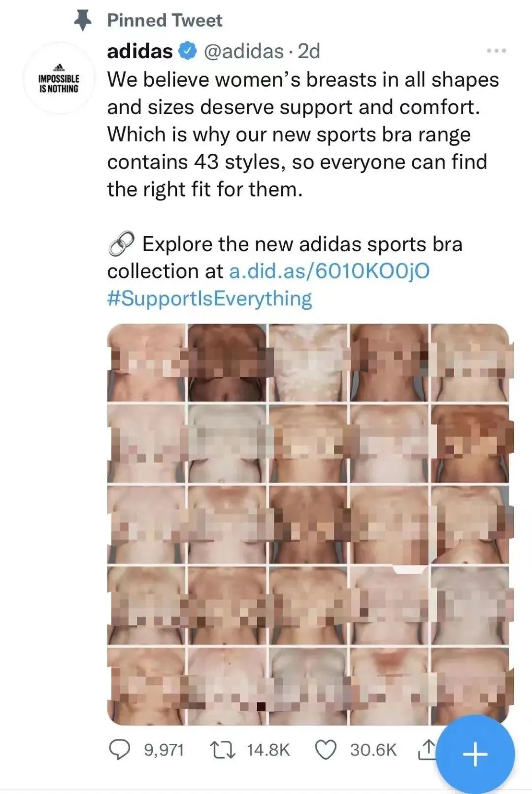
Task: Click the 9,971 reply count
Action: point(164,750)
